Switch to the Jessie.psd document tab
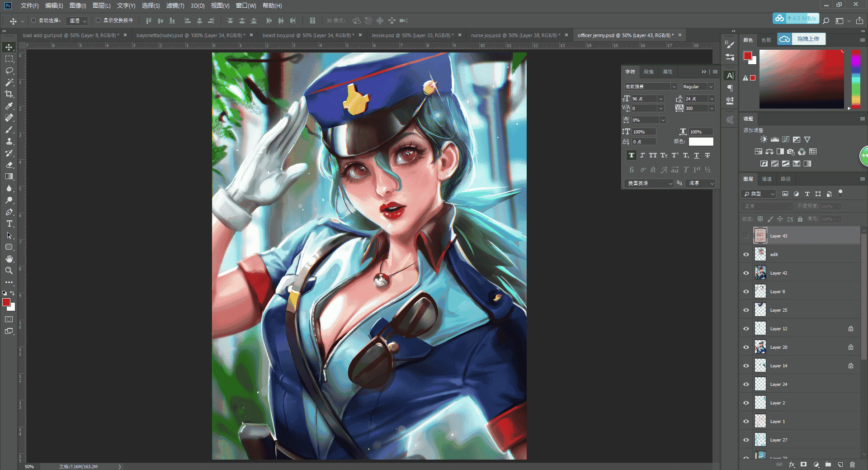This screenshot has width=868, height=470. point(411,35)
